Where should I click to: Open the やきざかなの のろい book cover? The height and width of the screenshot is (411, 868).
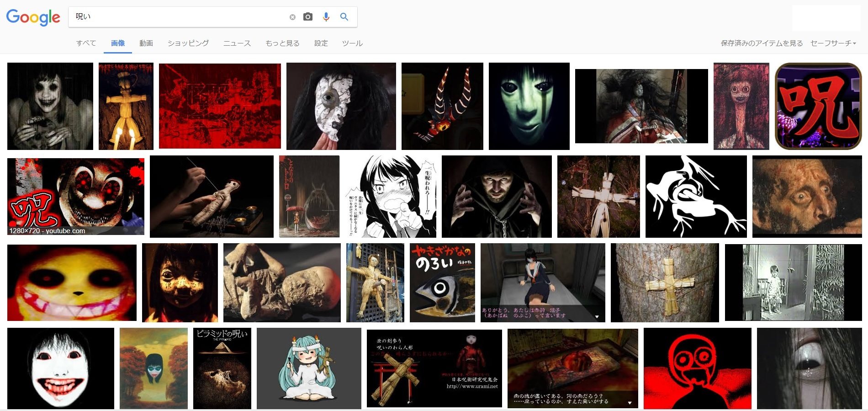click(x=442, y=283)
